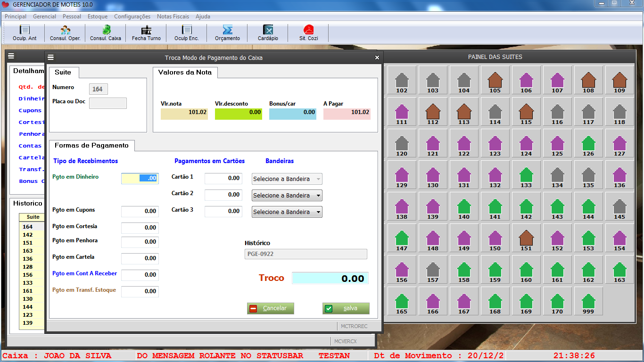Open the Notas Fiscais menu

coord(173,16)
